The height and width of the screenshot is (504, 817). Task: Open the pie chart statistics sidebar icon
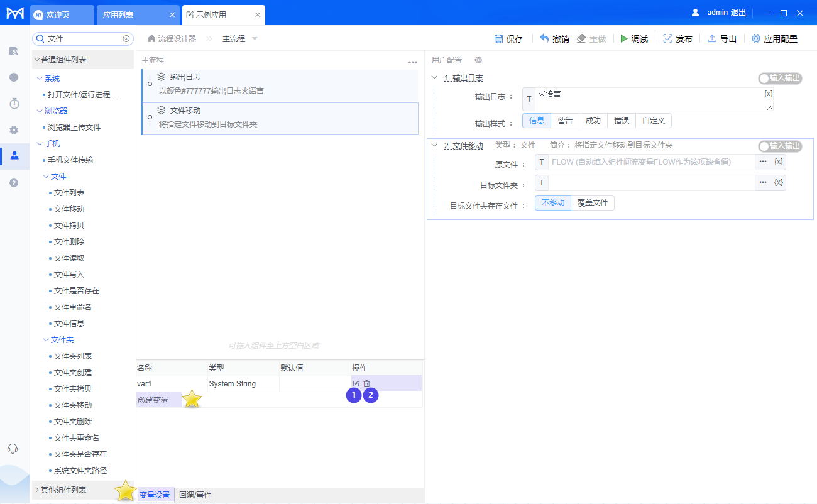point(14,77)
